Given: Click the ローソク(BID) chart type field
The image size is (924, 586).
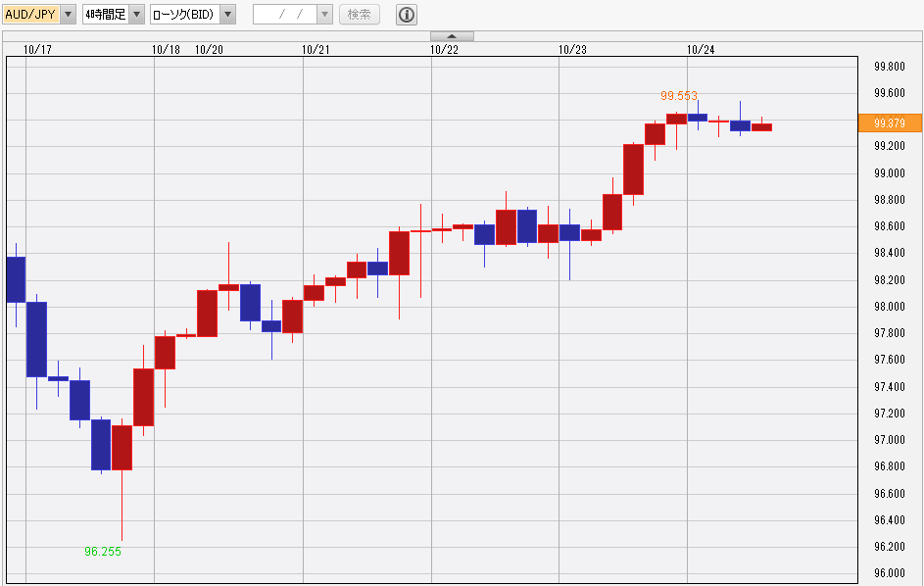Looking at the screenshot, I should (185, 14).
